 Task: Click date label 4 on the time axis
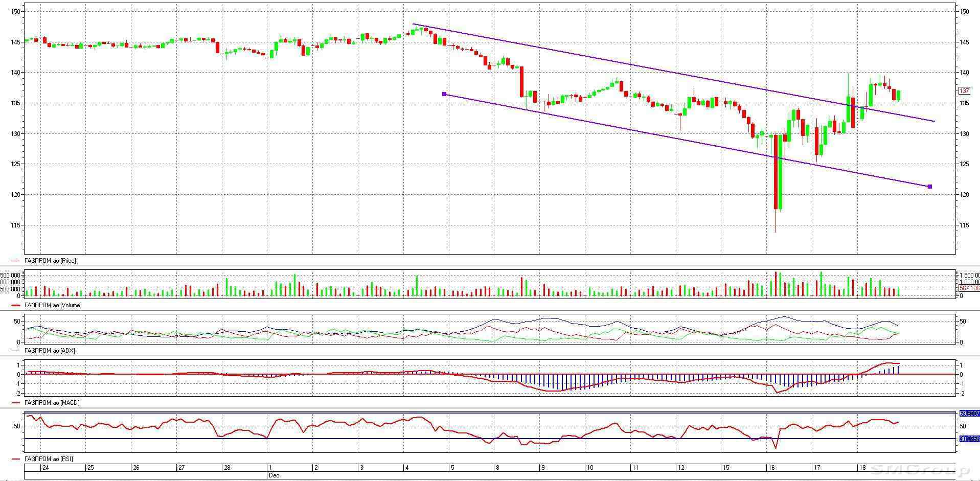click(407, 468)
